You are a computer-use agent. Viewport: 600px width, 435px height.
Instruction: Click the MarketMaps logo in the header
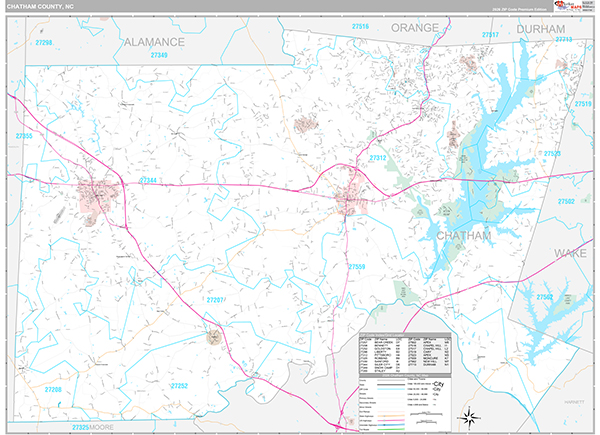(x=567, y=6)
